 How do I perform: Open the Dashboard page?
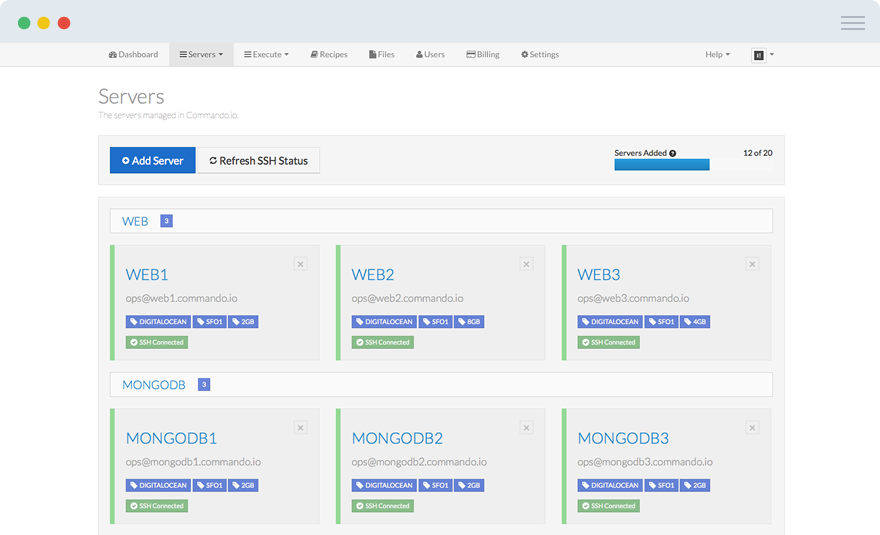pos(133,54)
